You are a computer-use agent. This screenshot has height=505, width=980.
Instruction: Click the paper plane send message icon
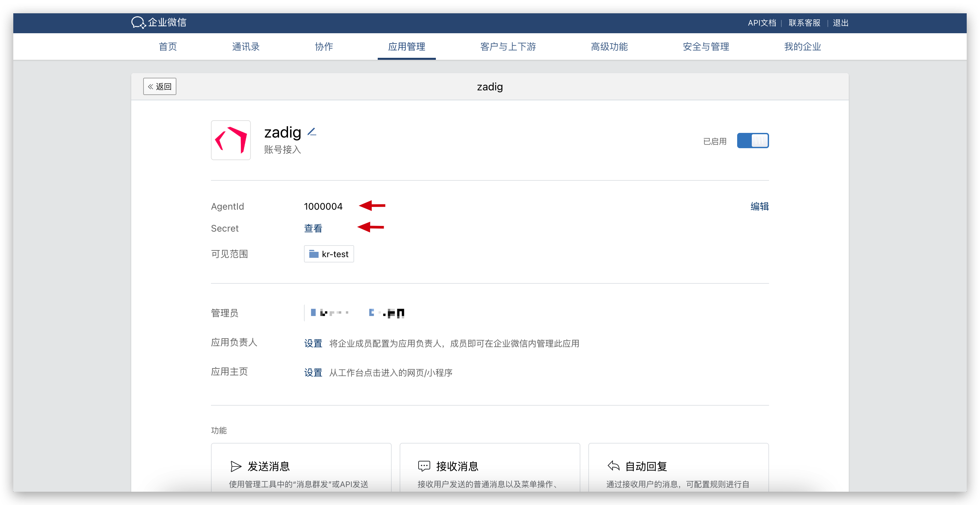click(x=236, y=466)
